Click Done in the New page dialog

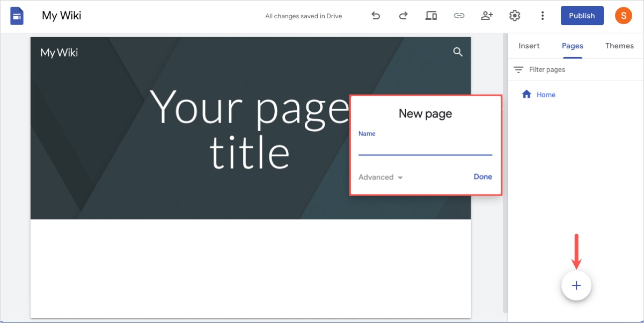coord(482,176)
